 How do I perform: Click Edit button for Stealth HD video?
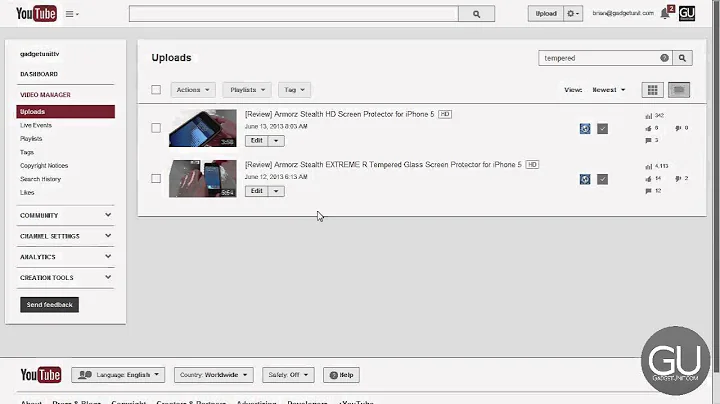tap(257, 141)
